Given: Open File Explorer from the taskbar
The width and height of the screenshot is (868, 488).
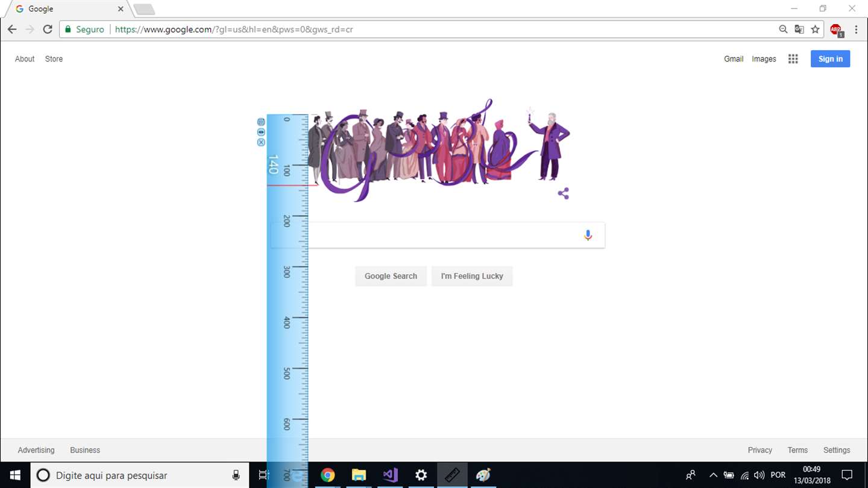Looking at the screenshot, I should click(x=359, y=475).
